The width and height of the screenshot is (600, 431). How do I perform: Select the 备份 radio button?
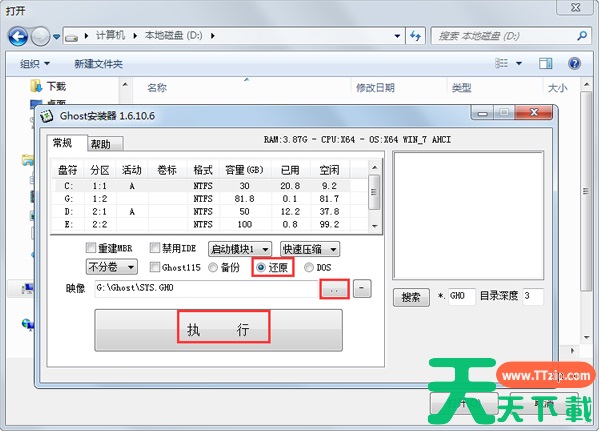point(213,268)
